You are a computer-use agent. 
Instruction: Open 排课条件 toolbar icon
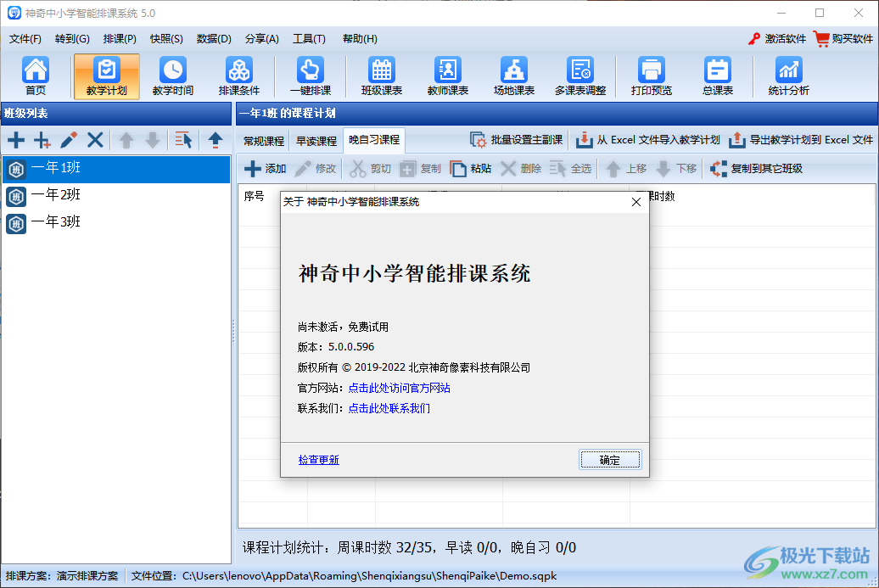coord(238,76)
